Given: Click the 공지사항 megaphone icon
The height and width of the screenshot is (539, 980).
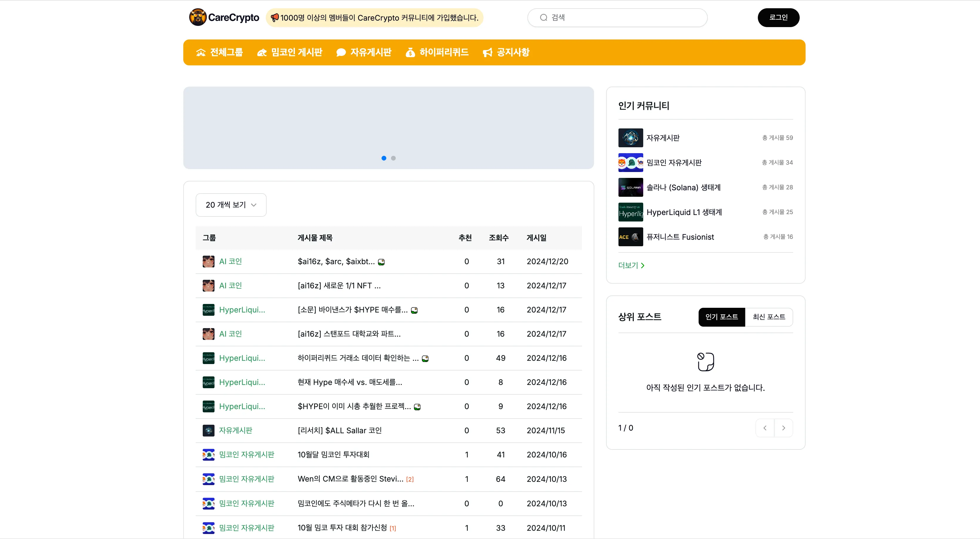Looking at the screenshot, I should (487, 52).
